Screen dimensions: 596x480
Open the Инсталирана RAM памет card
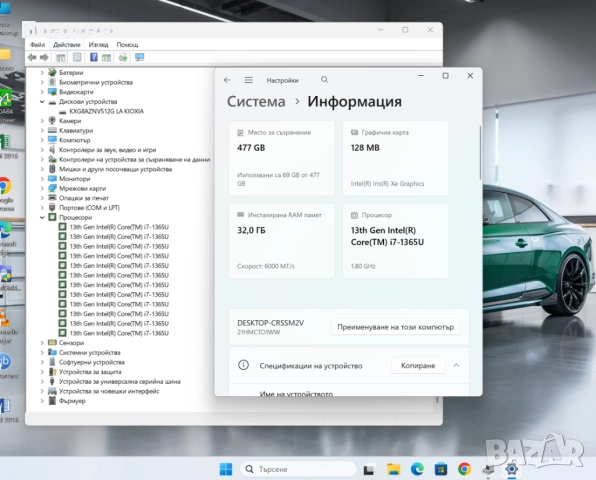282,241
